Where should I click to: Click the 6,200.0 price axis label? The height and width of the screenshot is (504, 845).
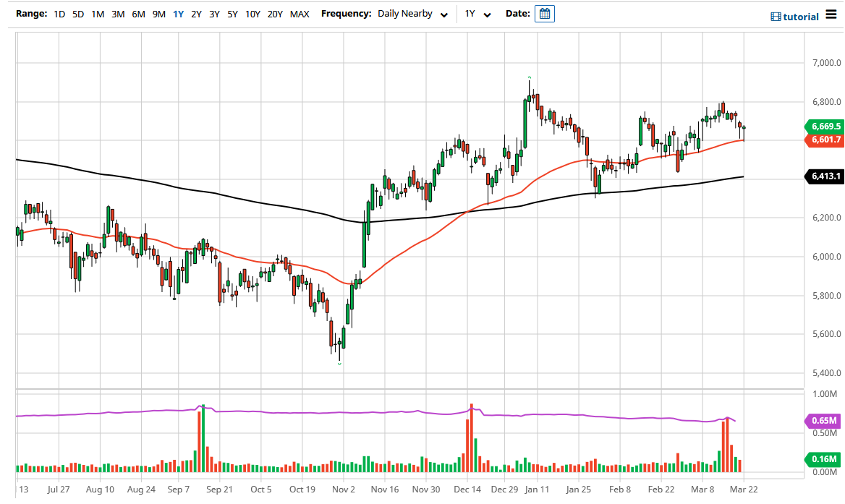(x=827, y=218)
